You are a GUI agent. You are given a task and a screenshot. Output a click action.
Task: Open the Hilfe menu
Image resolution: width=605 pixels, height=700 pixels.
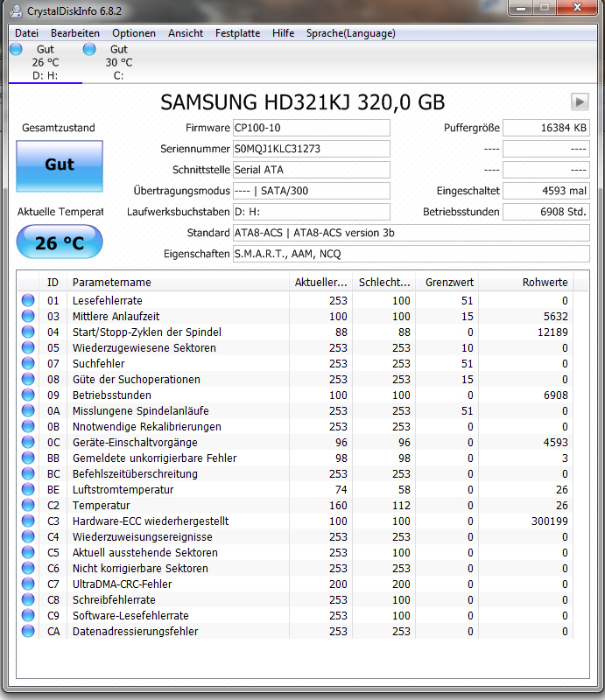click(283, 33)
